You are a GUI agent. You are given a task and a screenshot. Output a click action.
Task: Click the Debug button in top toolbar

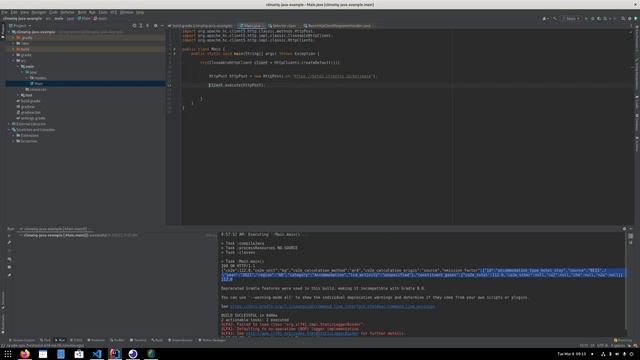[593, 19]
